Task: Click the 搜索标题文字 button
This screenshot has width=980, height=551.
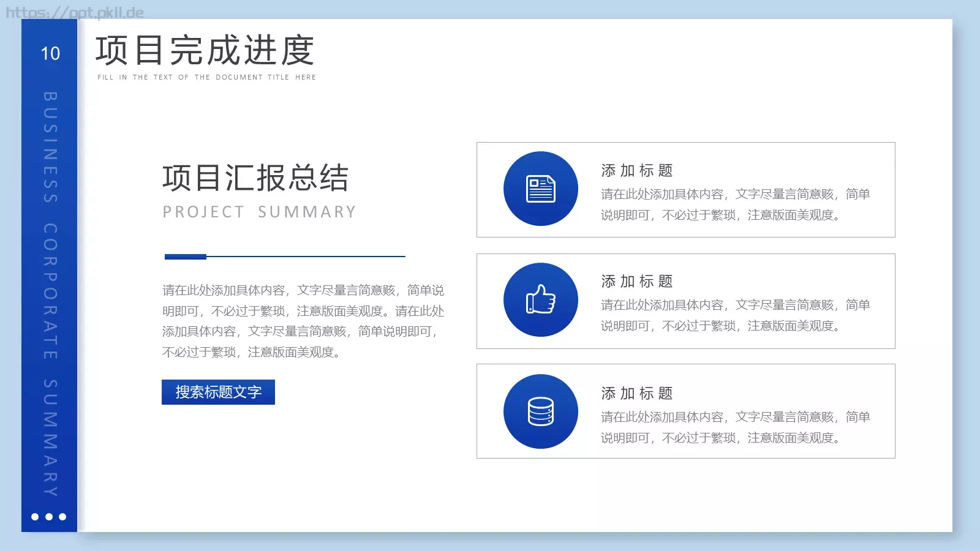Action: click(218, 392)
